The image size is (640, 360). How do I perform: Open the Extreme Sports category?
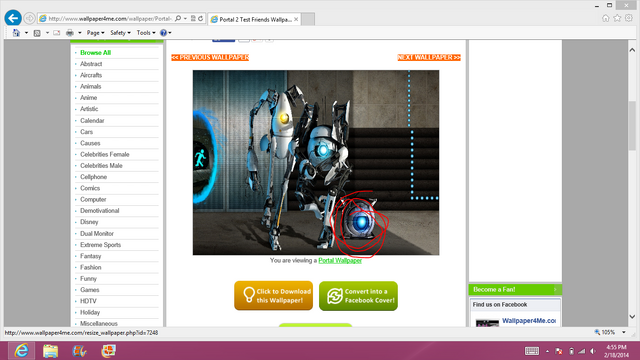point(100,245)
